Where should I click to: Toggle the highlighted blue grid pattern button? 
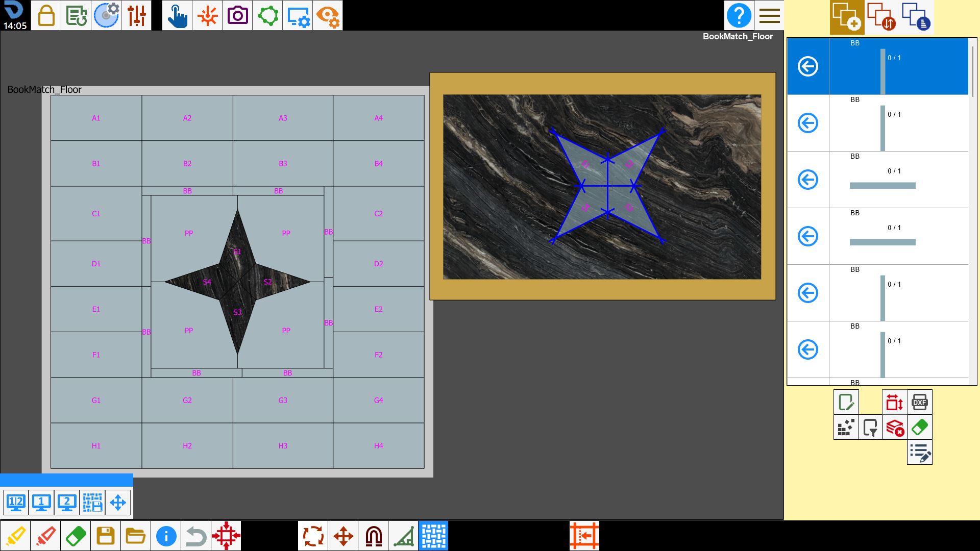point(433,536)
